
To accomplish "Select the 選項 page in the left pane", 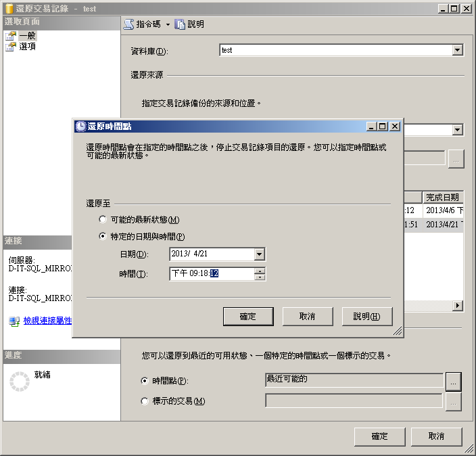I will (27, 46).
